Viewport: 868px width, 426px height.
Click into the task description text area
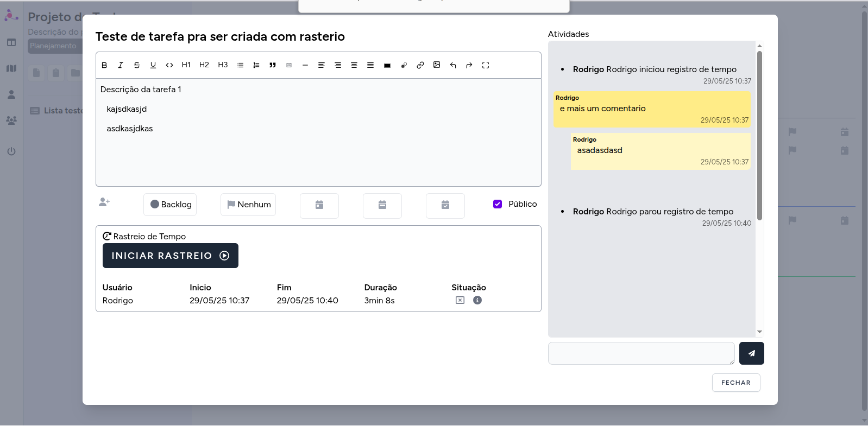coord(318,132)
